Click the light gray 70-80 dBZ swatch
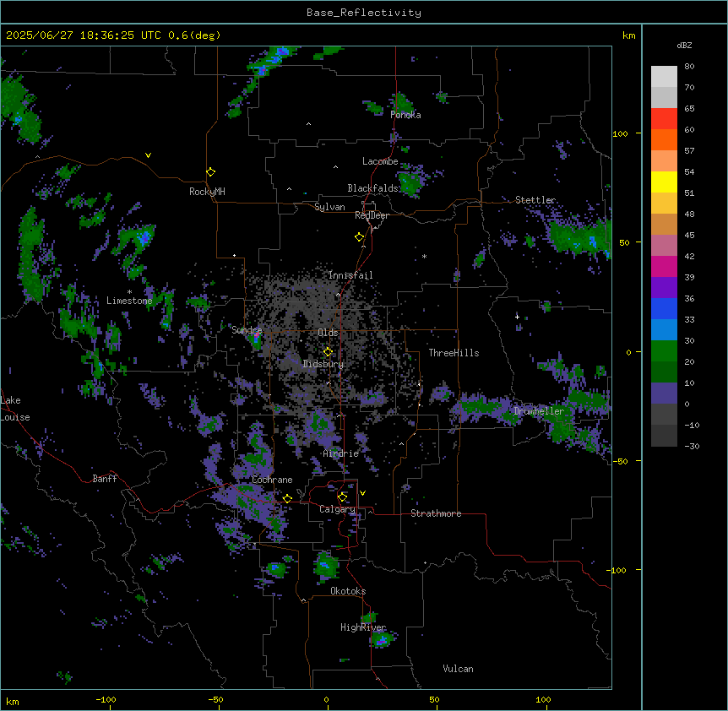This screenshot has width=728, height=711. point(664,77)
